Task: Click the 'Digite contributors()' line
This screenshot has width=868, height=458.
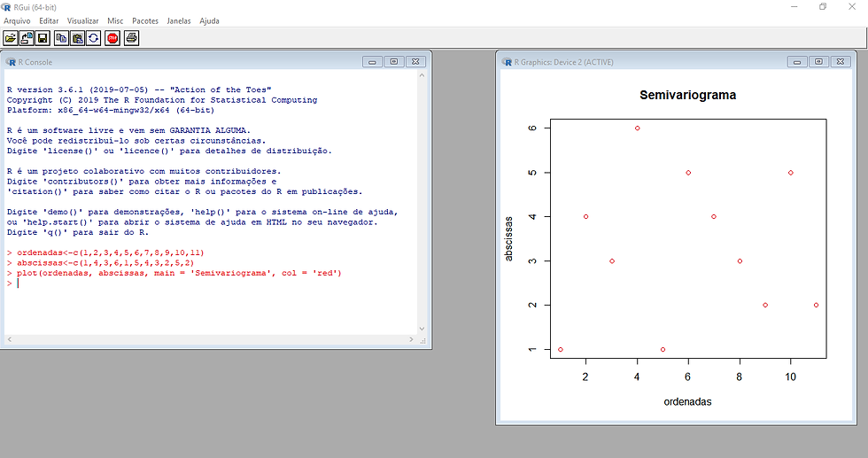Action: (142, 182)
